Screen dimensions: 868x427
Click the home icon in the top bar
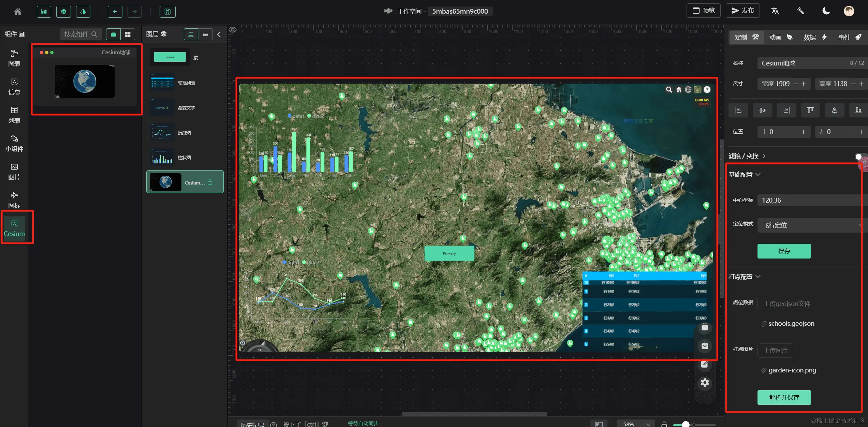click(18, 12)
